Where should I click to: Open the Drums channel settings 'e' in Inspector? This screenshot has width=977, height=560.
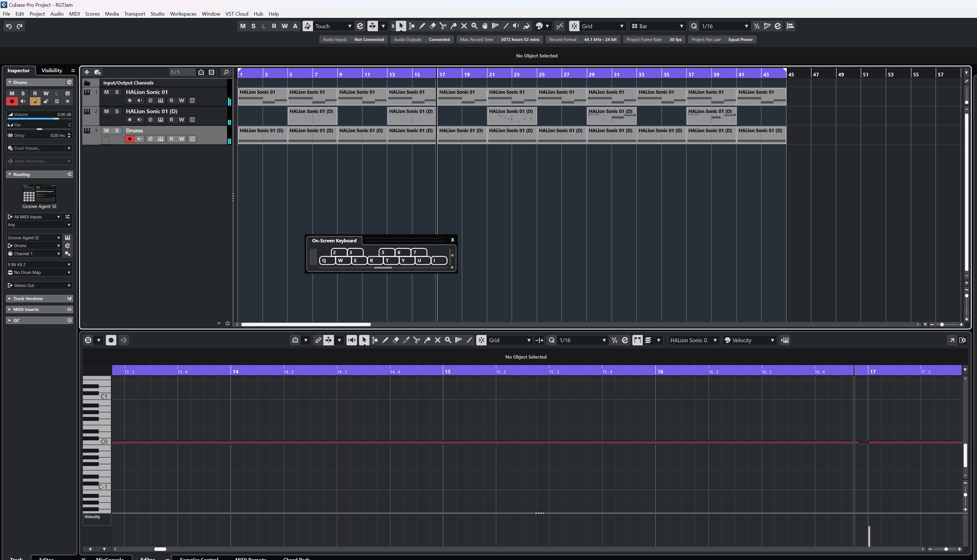[69, 82]
